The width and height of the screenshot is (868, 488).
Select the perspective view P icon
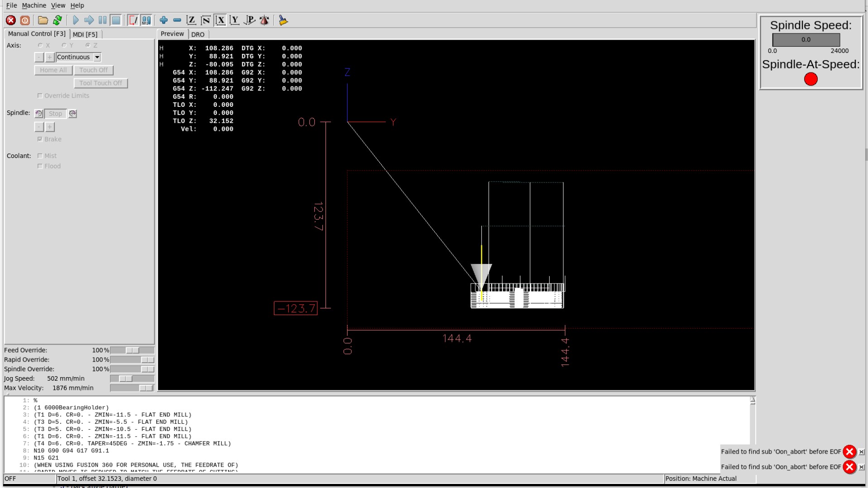coord(249,20)
